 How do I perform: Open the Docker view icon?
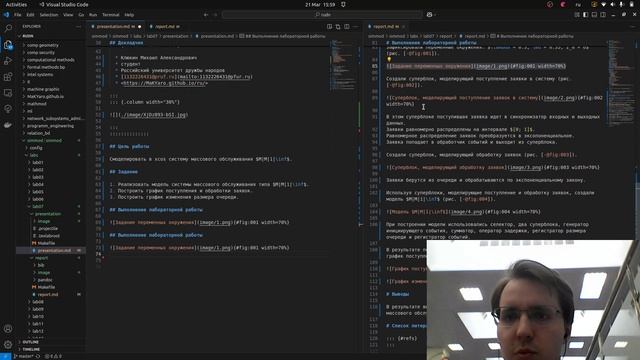(8, 125)
